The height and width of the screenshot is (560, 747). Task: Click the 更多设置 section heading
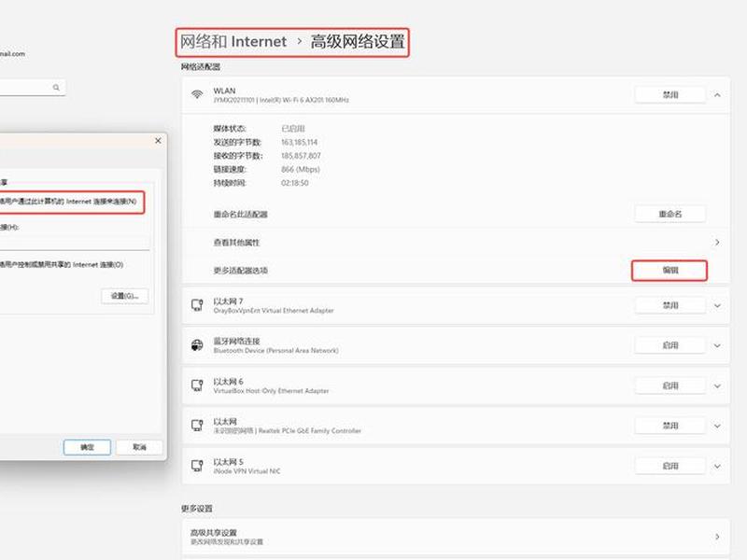(197, 509)
